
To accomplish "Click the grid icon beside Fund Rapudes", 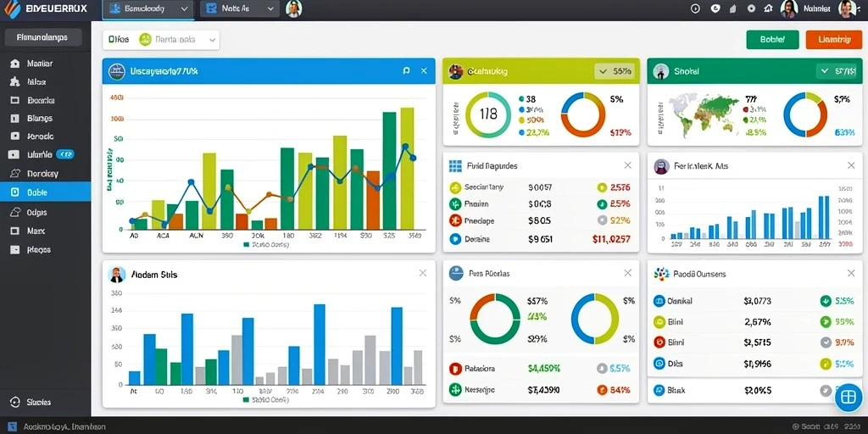I will click(x=455, y=165).
